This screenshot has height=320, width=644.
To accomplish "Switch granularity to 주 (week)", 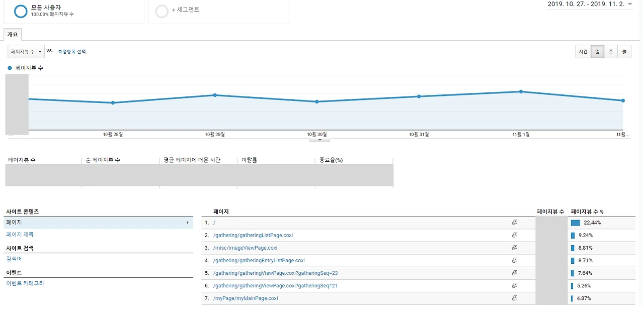I will click(x=610, y=51).
